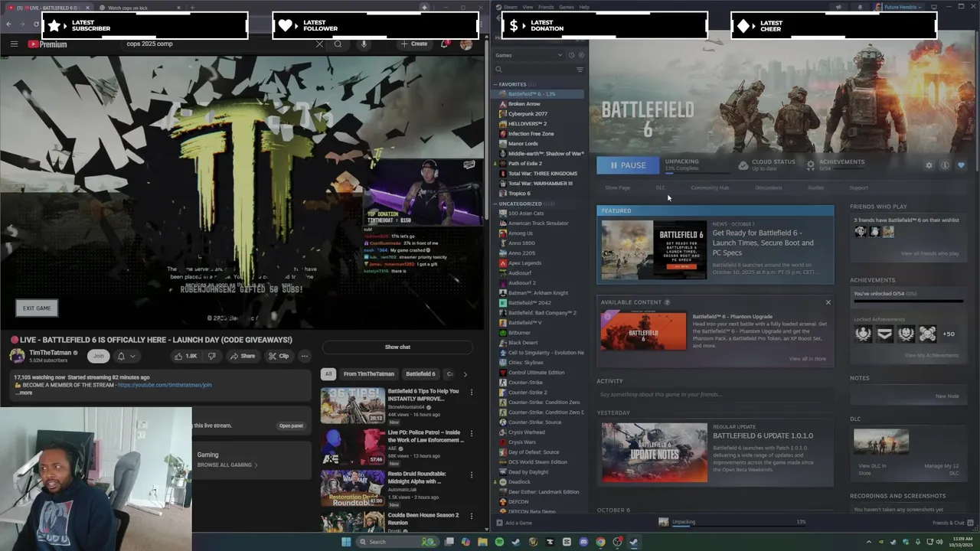Open the Games menu in Steam
This screenshot has width=980, height=551.
coord(567,7)
